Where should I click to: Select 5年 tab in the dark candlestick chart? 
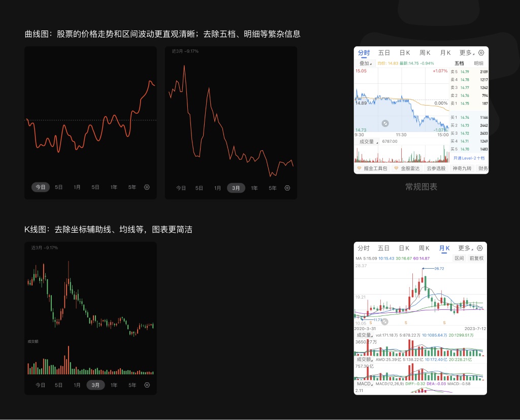133,385
